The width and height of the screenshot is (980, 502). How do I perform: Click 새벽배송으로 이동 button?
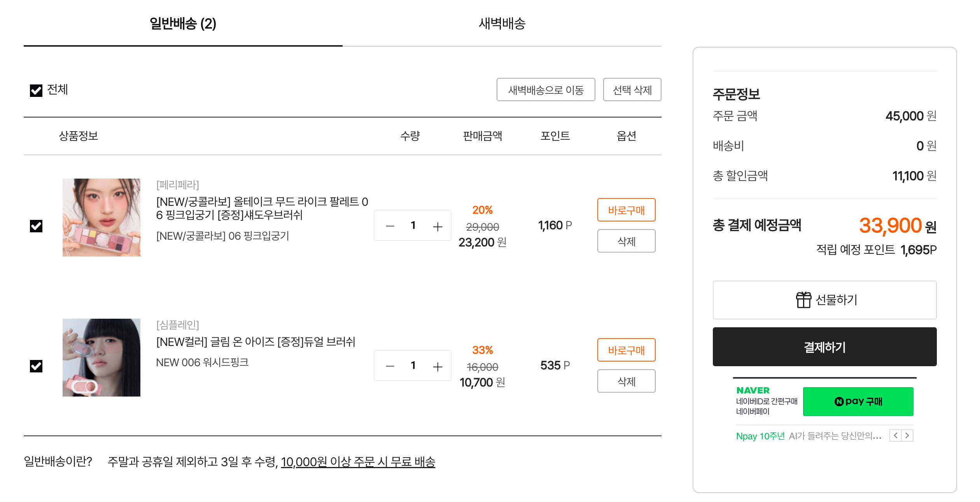pos(546,90)
